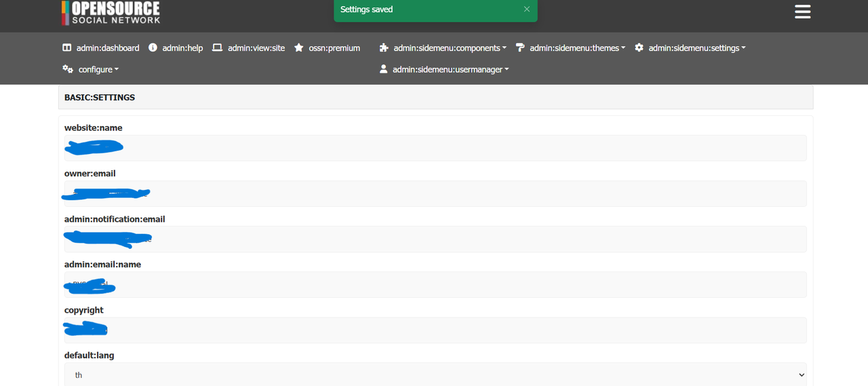
Task: Focus the admin:email:name input field
Action: [x=435, y=284]
